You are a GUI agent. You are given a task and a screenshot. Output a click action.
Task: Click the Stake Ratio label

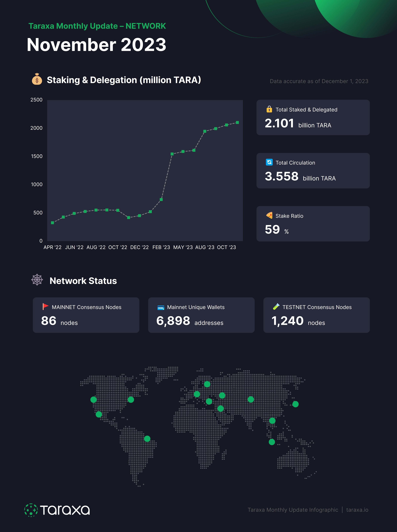289,216
